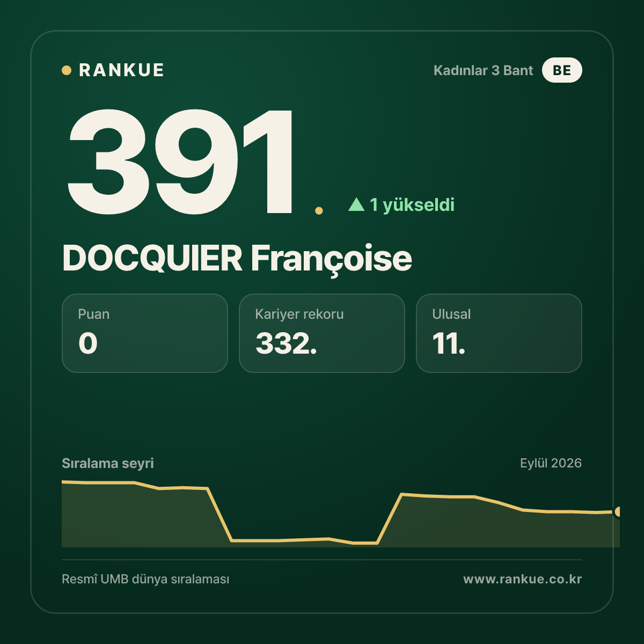
Task: Click the 'Resmî UMB dünya sıralaması' footer text
Action: (145, 580)
